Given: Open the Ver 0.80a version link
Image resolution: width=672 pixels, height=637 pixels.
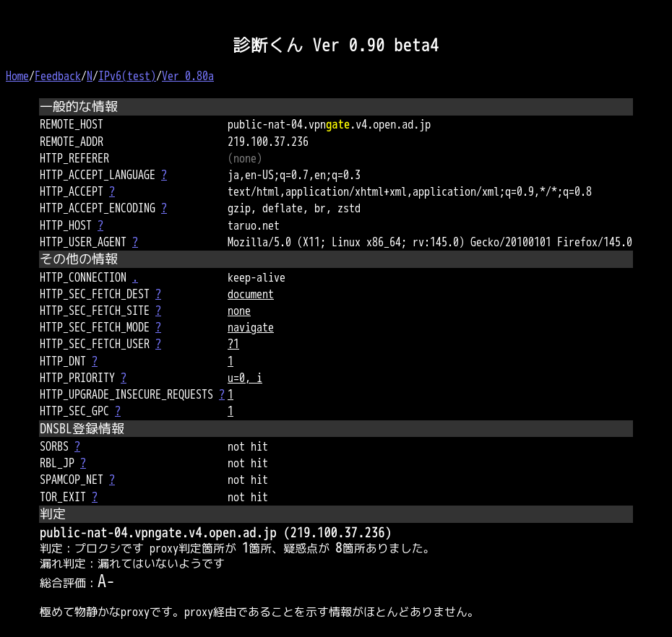Looking at the screenshot, I should [x=188, y=76].
